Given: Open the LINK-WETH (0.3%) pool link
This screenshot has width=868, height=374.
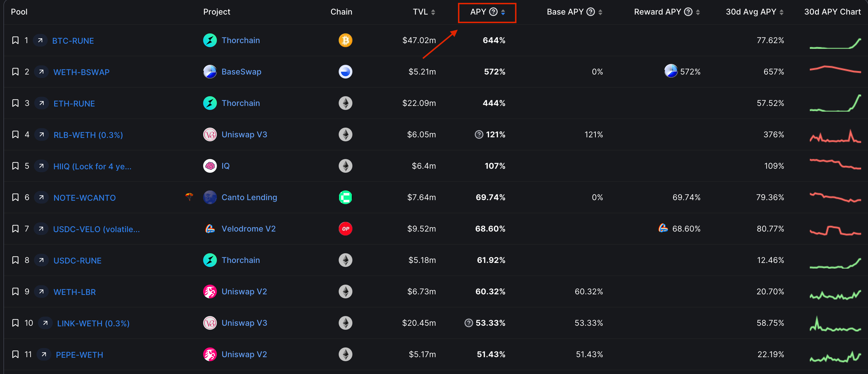Looking at the screenshot, I should [x=93, y=323].
